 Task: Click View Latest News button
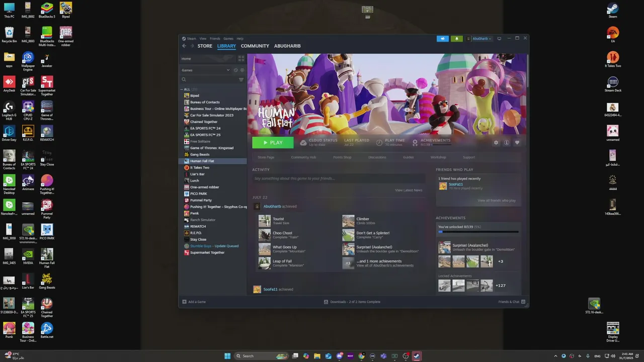coord(409,190)
